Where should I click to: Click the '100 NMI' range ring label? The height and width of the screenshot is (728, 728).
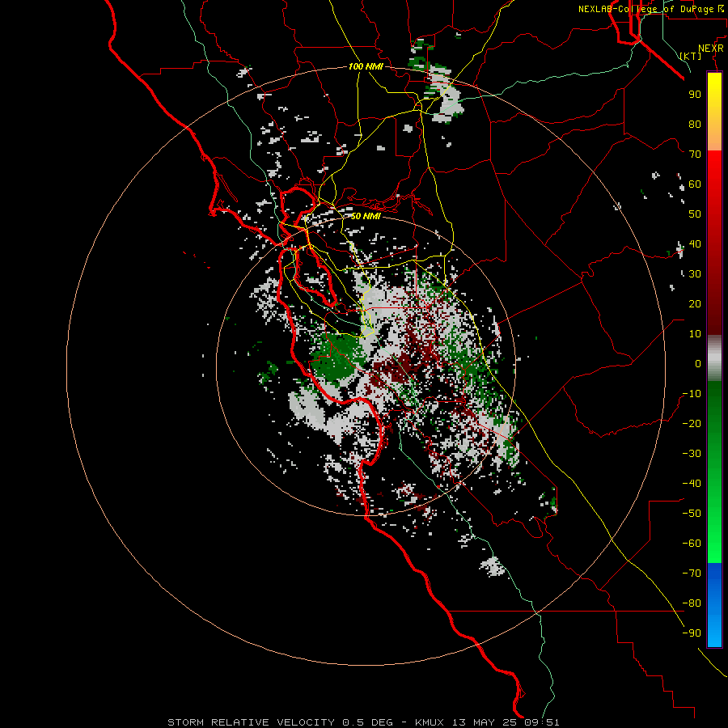366,66
